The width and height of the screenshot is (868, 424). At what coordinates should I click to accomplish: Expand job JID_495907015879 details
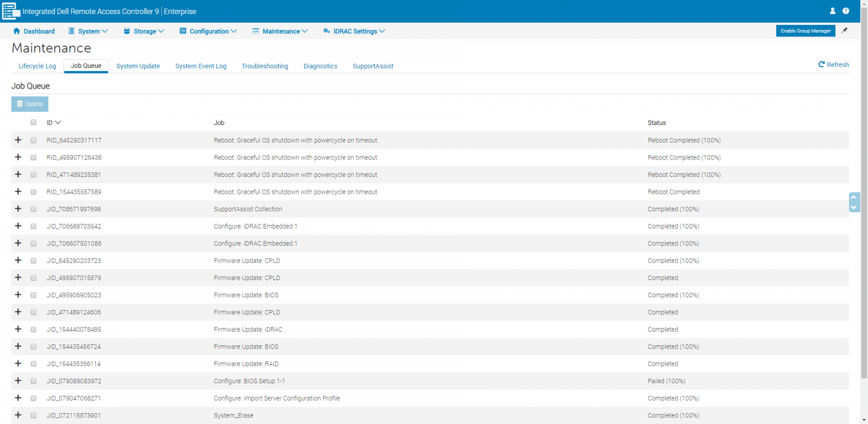(x=18, y=277)
